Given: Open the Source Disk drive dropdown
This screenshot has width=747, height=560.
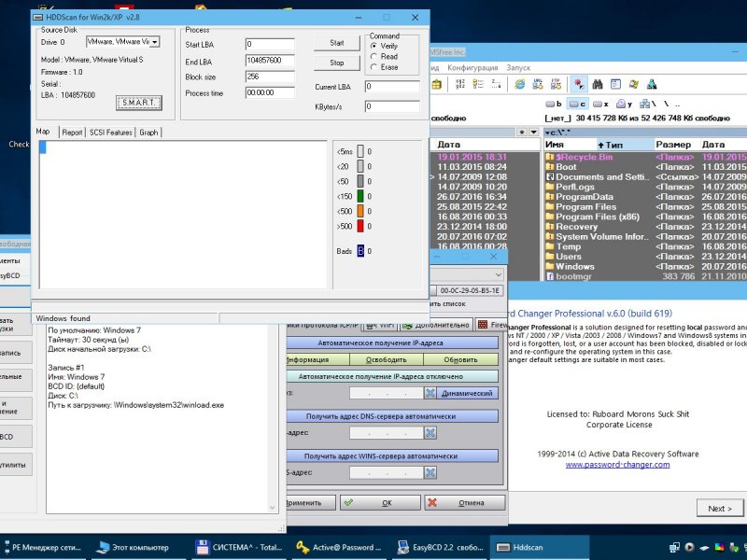Looking at the screenshot, I should pyautogui.click(x=154, y=42).
